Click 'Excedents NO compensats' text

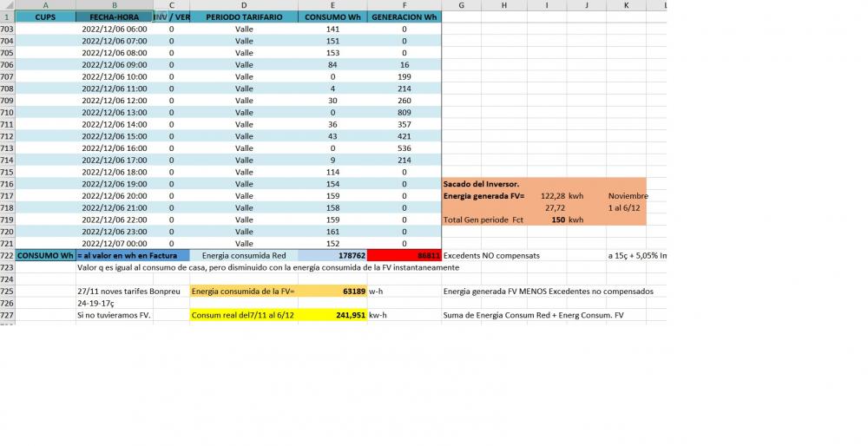[x=491, y=256]
